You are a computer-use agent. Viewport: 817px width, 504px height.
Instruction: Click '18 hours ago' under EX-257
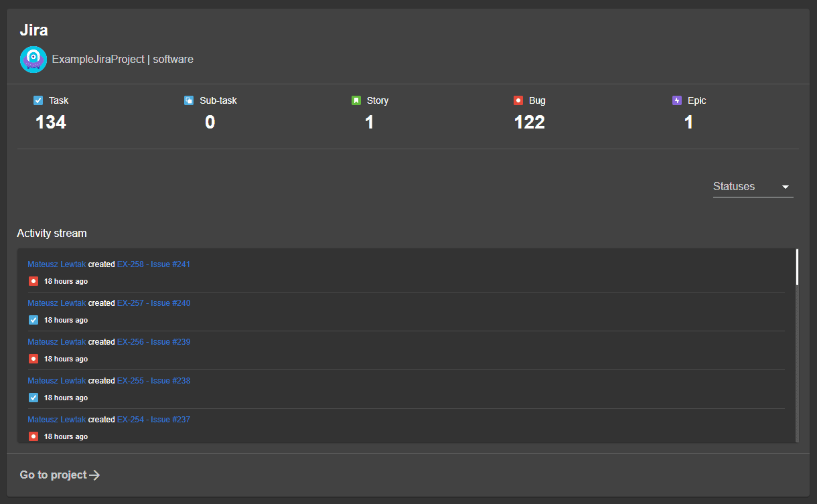pos(66,320)
